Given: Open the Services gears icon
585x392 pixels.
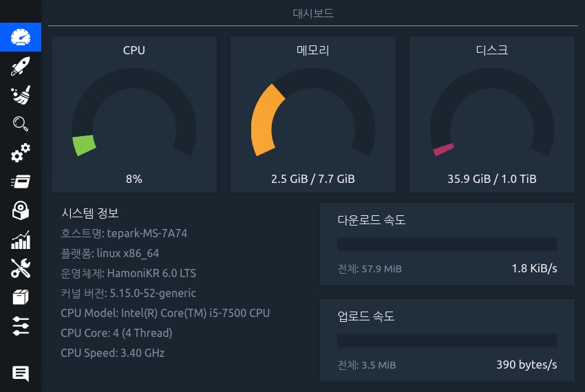Looking at the screenshot, I should point(21,153).
